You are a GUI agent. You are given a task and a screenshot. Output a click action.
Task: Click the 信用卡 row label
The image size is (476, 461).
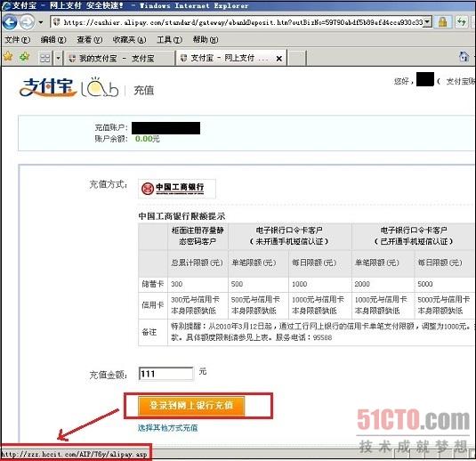click(153, 305)
